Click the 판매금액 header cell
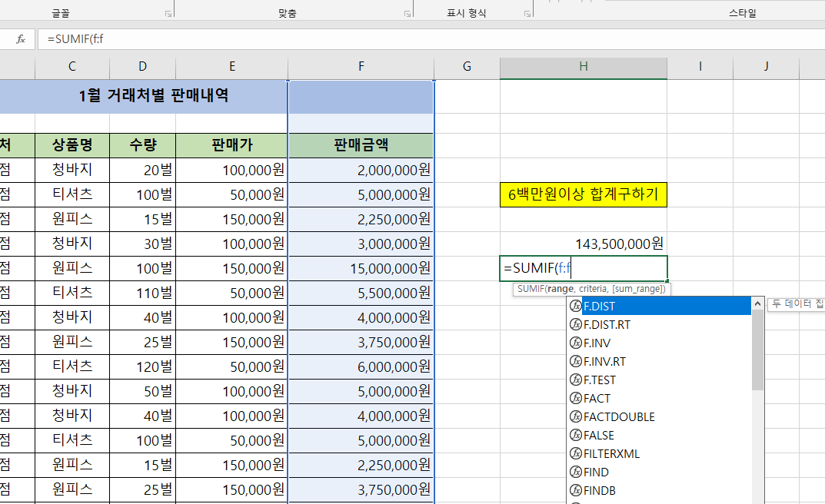 tap(361, 145)
